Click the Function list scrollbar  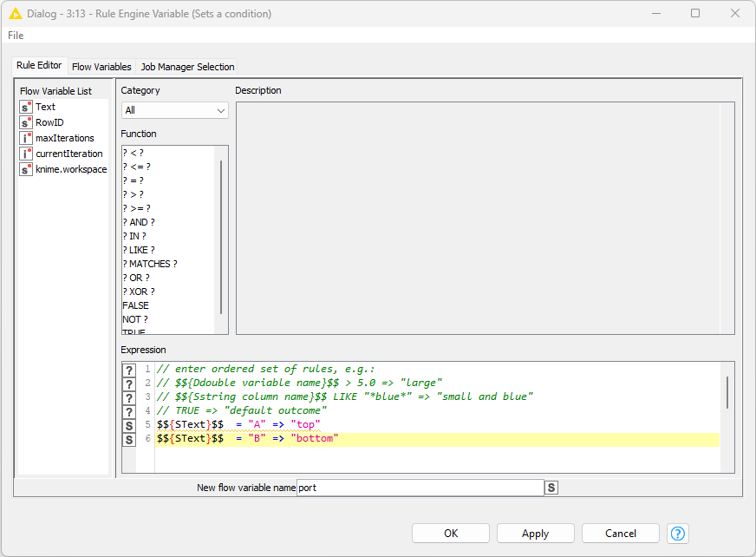pos(221,237)
